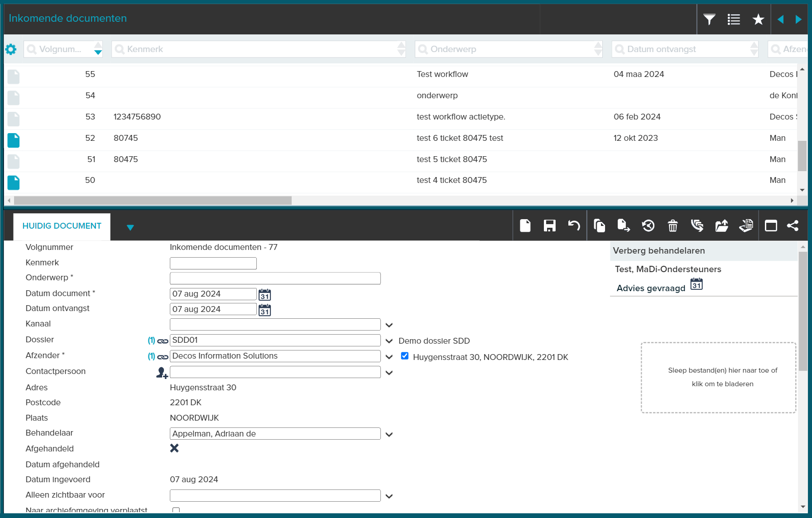Expand the Kanaal dropdown
The width and height of the screenshot is (812, 518).
389,325
